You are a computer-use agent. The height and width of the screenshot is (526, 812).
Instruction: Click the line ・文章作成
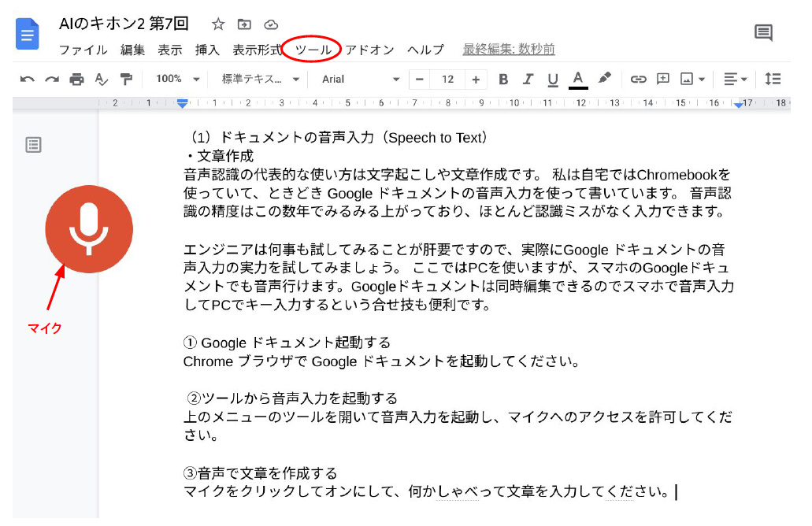click(x=220, y=156)
